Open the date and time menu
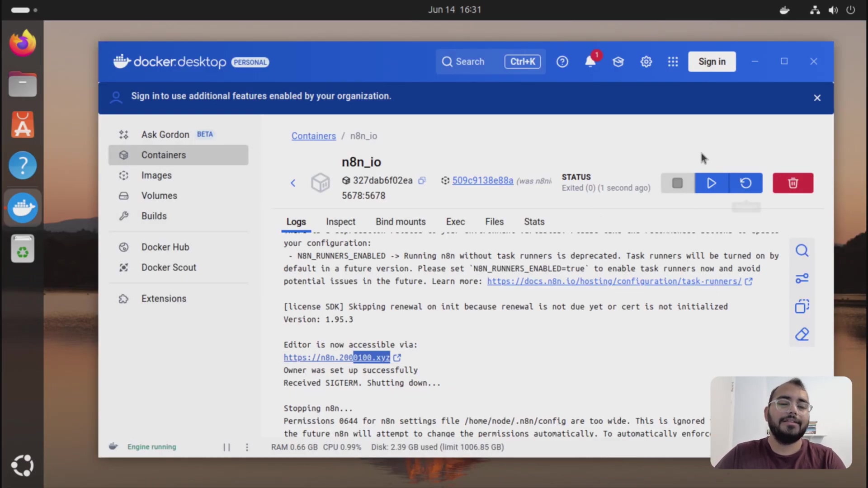The height and width of the screenshot is (488, 868). point(455,9)
